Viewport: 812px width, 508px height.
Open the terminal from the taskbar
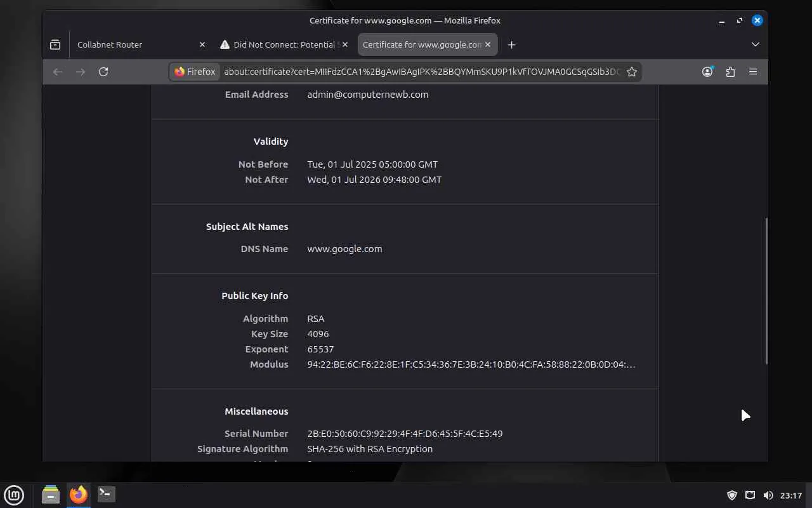point(106,494)
